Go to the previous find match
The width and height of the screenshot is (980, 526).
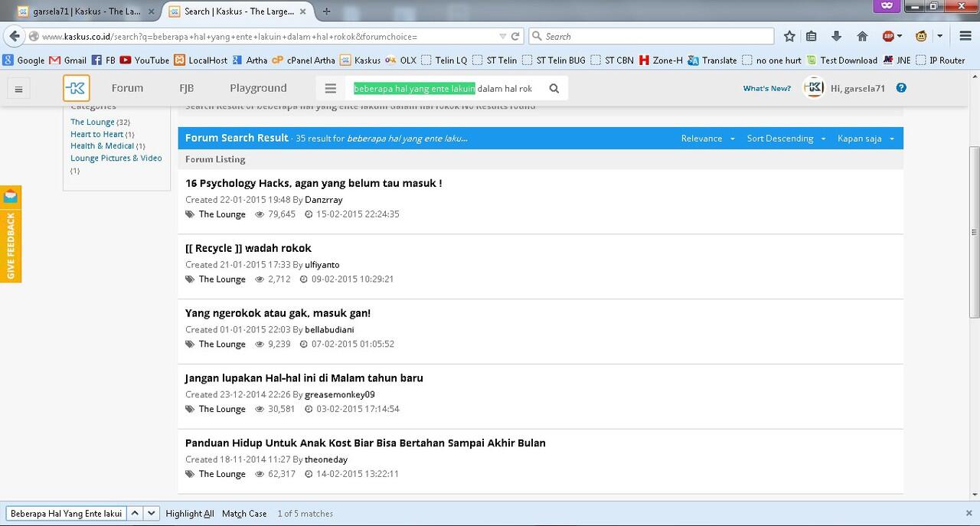[x=134, y=513]
